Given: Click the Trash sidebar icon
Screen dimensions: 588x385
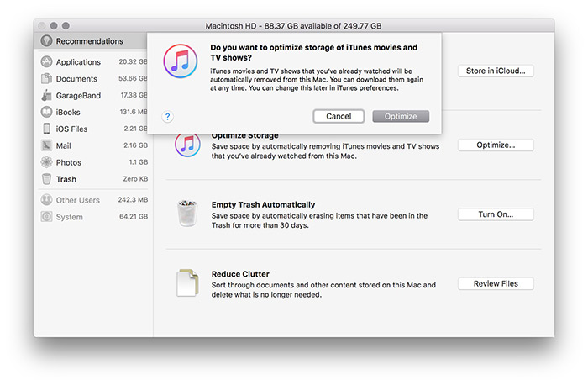Looking at the screenshot, I should 46,179.
